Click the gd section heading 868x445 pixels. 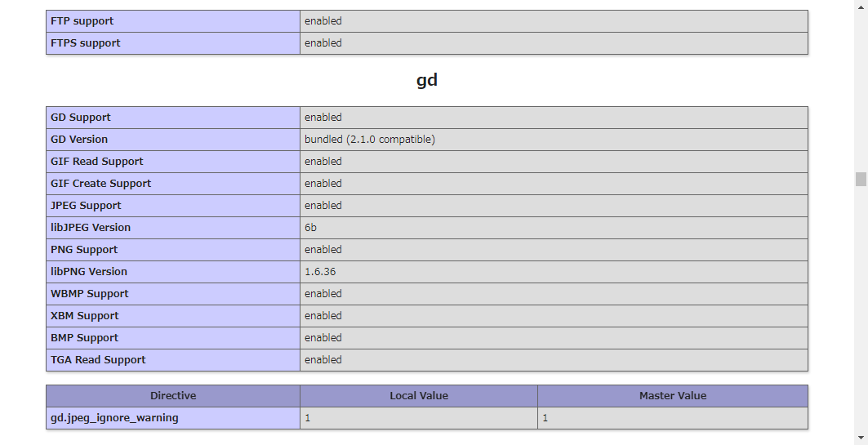426,80
